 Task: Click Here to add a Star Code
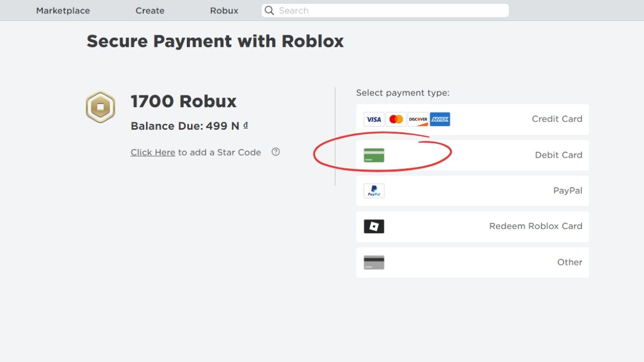[152, 152]
